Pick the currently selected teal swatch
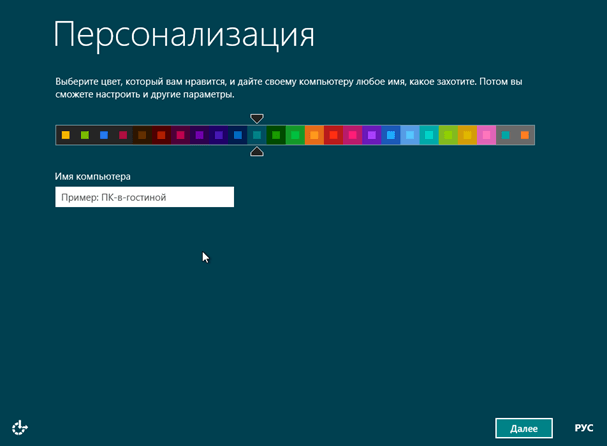This screenshot has width=607, height=446. pyautogui.click(x=257, y=135)
